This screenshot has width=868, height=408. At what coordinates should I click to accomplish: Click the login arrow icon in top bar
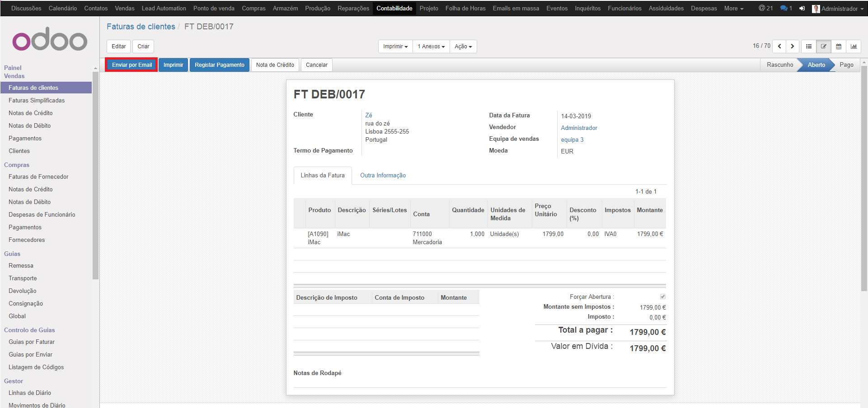point(802,8)
